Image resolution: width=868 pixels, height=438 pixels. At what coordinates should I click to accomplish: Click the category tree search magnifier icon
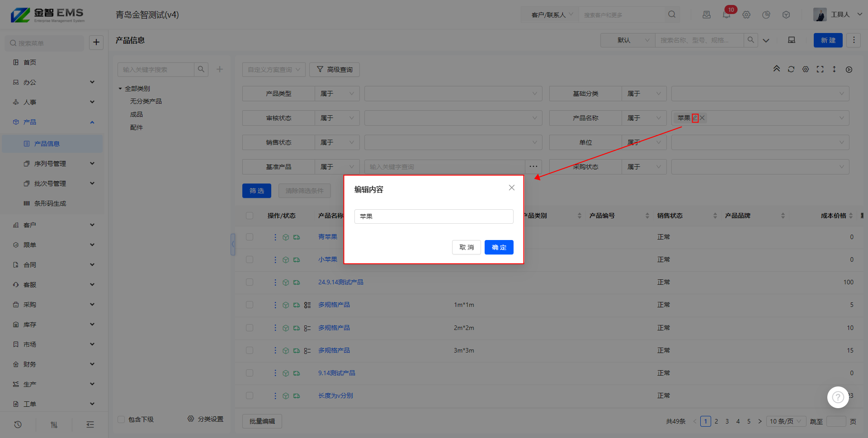(201, 69)
